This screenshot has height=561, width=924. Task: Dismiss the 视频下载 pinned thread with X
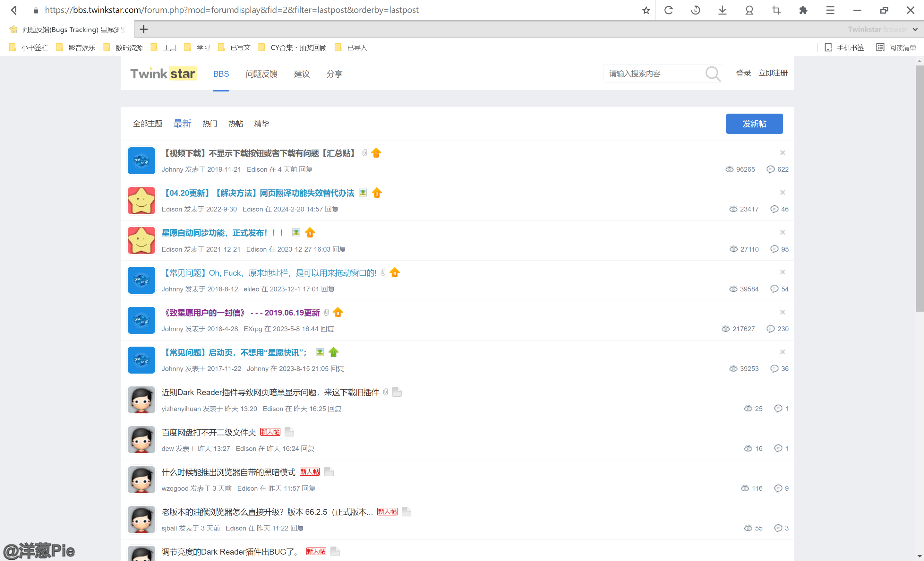coord(783,153)
